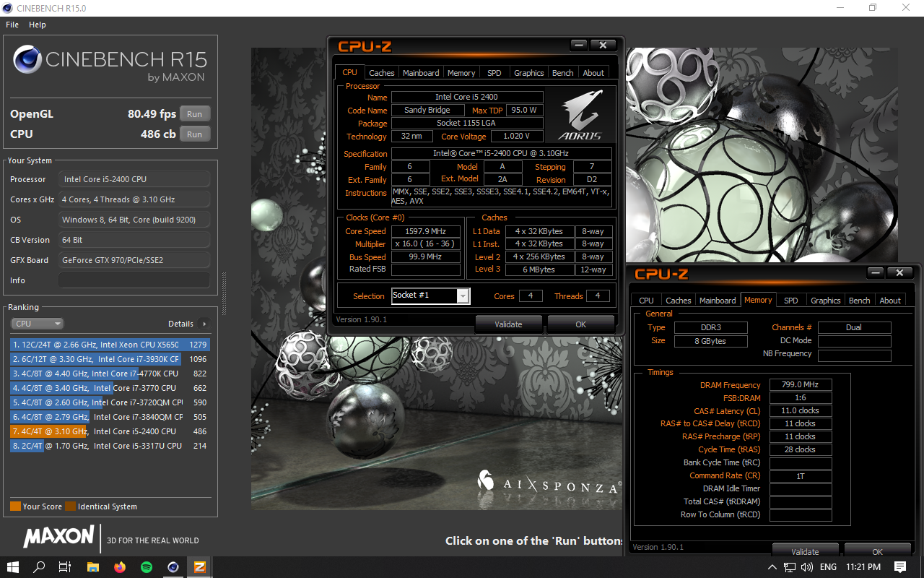Select Core i5-3317U ranking row
Viewport: 924px width, 578px height.
[x=110, y=446]
